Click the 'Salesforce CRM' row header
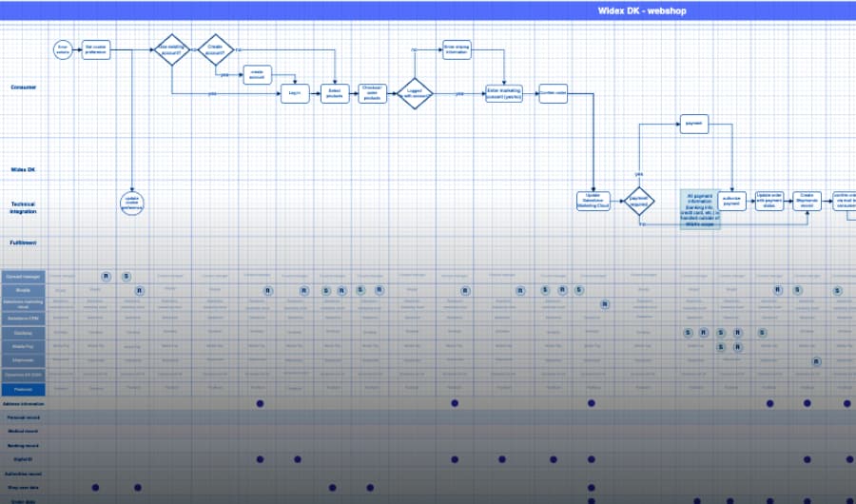856x504 pixels. coord(24,319)
